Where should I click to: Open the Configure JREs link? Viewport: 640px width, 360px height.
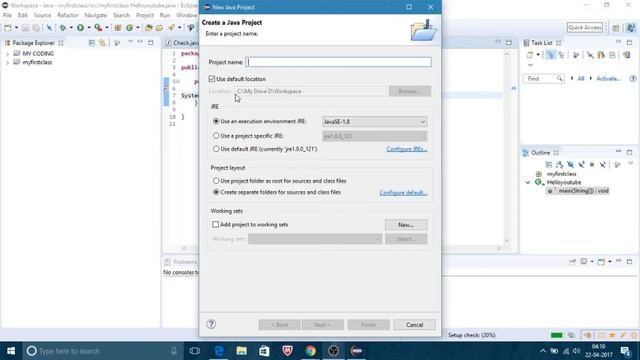click(407, 149)
